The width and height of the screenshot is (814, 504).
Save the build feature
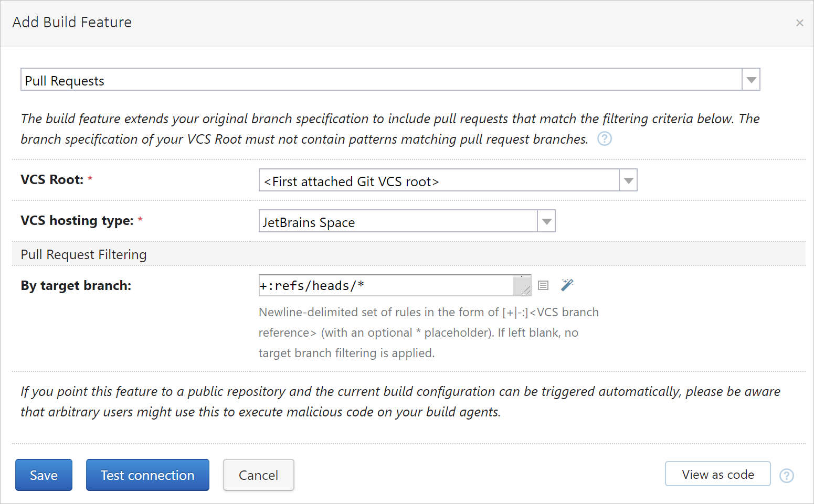[44, 475]
